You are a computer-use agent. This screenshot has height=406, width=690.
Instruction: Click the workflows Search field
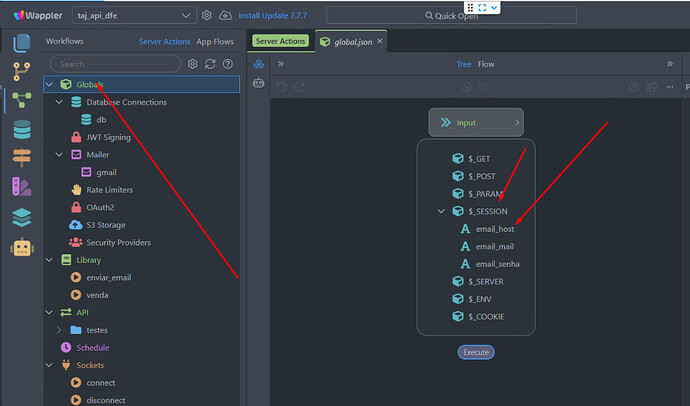(113, 64)
